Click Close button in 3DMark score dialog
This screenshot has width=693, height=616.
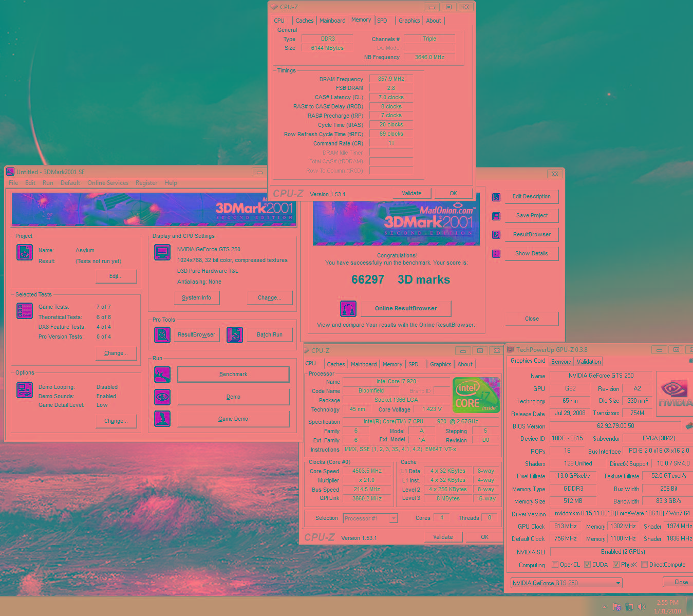point(532,319)
